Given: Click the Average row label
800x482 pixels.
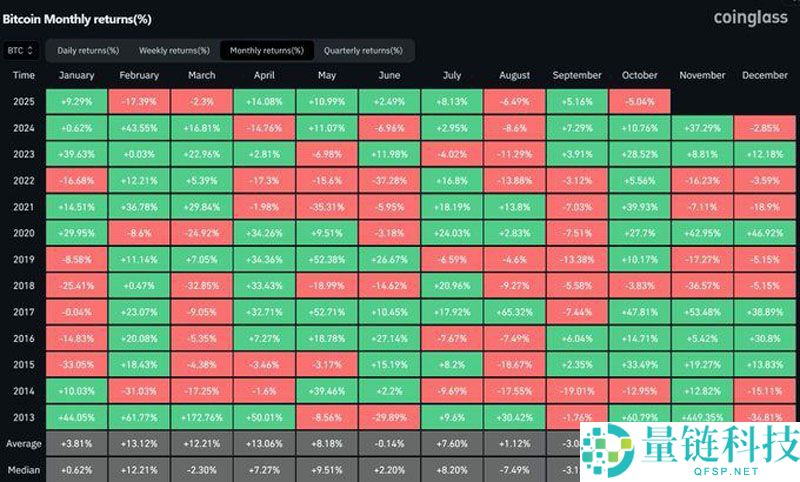Looking at the screenshot, I should click(x=23, y=444).
